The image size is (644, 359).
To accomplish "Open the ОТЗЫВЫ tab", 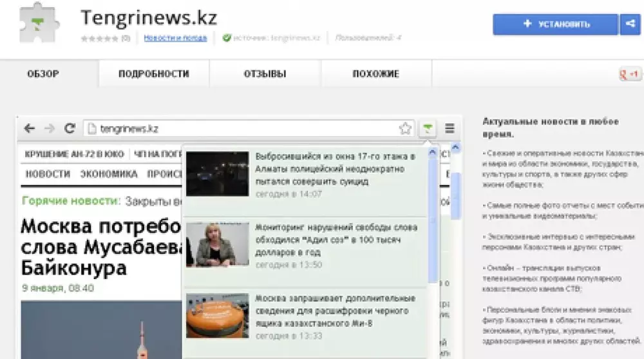I will point(265,74).
